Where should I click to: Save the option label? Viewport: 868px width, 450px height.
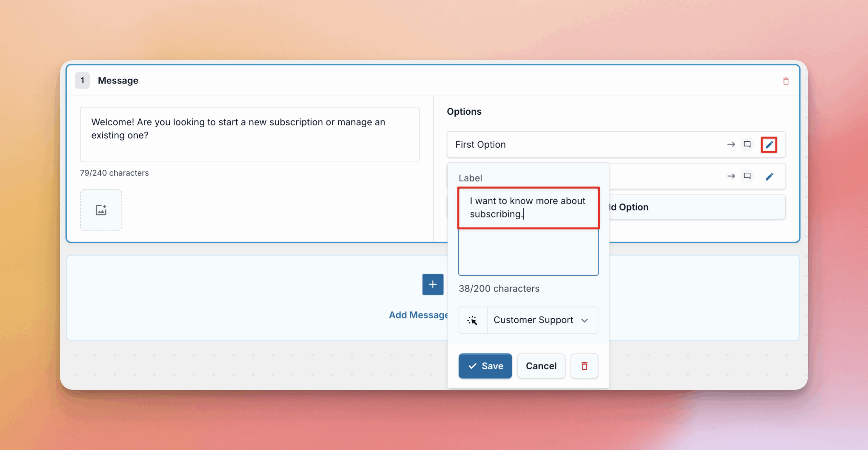coord(485,366)
